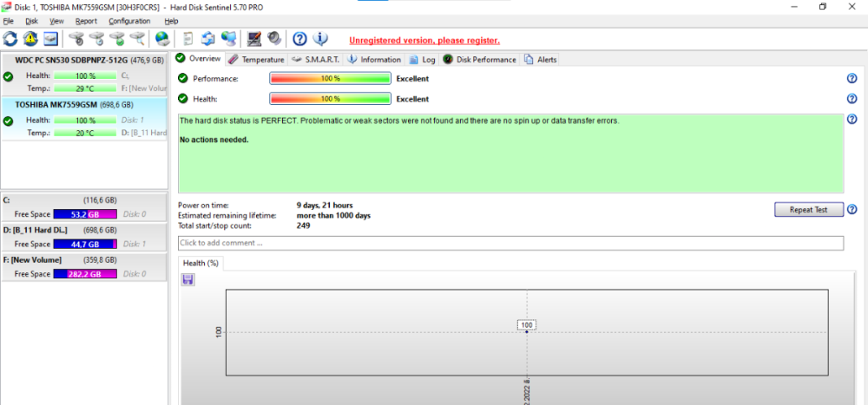This screenshot has height=405, width=868.
Task: Open help via blue question mark toolbar icon
Action: [299, 39]
